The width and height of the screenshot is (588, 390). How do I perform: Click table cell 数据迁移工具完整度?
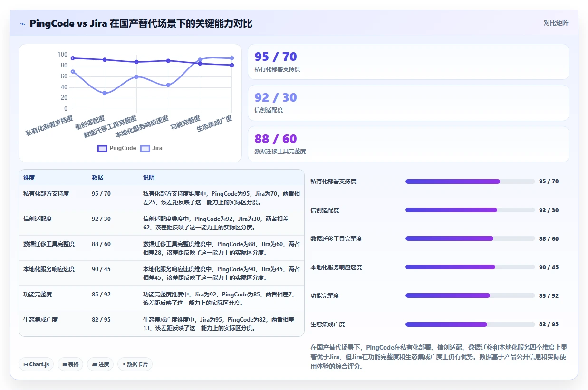point(49,244)
